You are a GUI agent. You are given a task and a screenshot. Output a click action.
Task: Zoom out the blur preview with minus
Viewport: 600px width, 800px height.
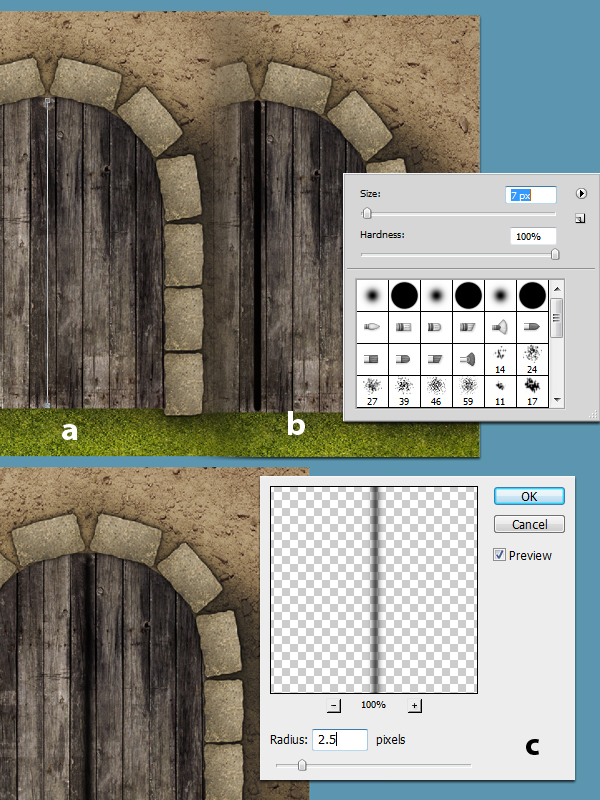pos(334,706)
